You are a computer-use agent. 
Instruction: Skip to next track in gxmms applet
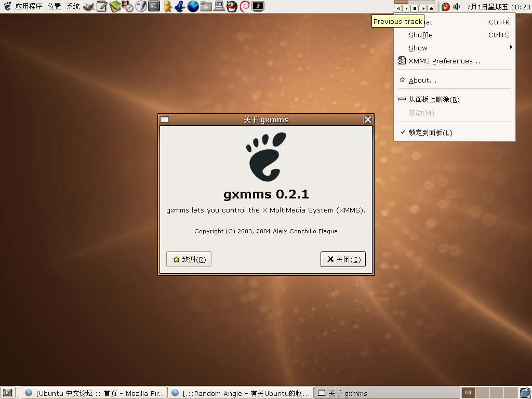click(x=423, y=8)
